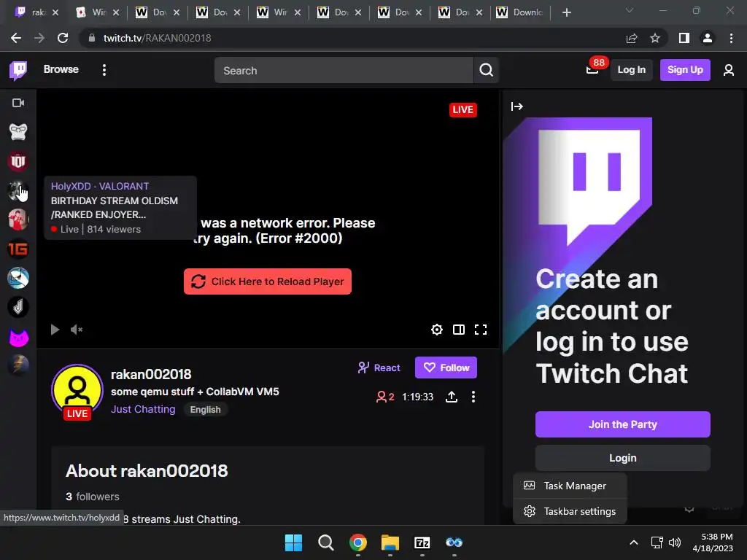Open the tab search chevron
Image resolution: width=747 pixels, height=560 pixels.
coord(630,10)
